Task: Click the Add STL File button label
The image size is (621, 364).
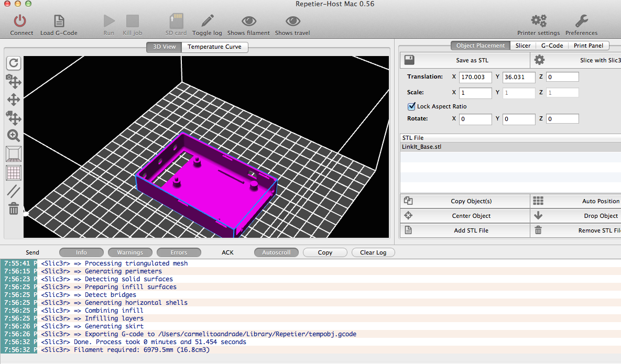Action: tap(471, 230)
